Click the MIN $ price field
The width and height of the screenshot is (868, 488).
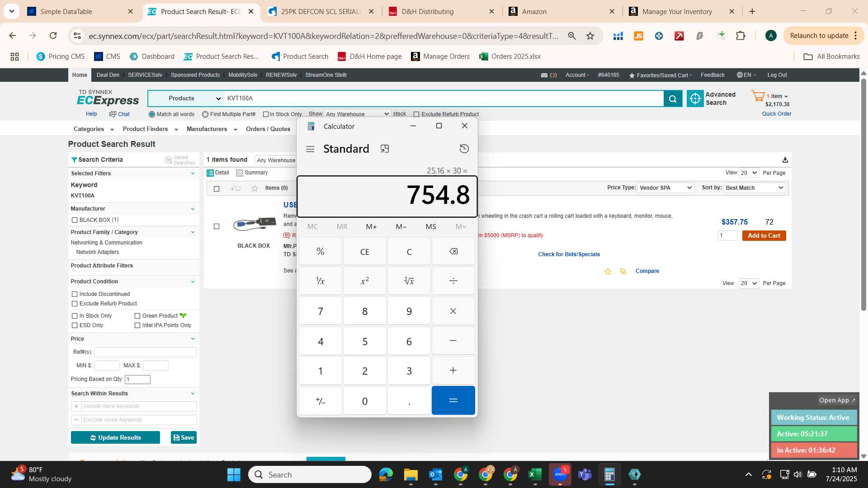point(107,366)
